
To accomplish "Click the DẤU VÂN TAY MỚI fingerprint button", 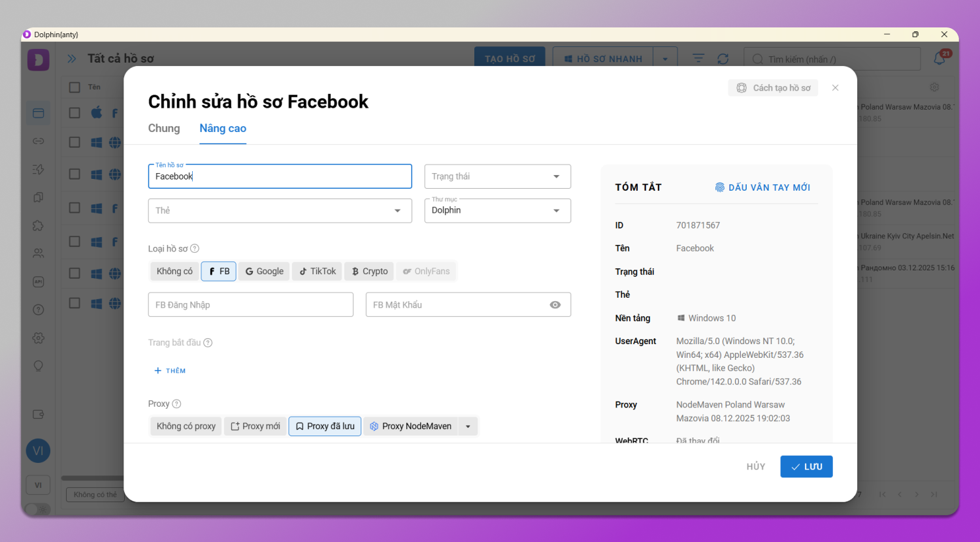I will pyautogui.click(x=762, y=187).
